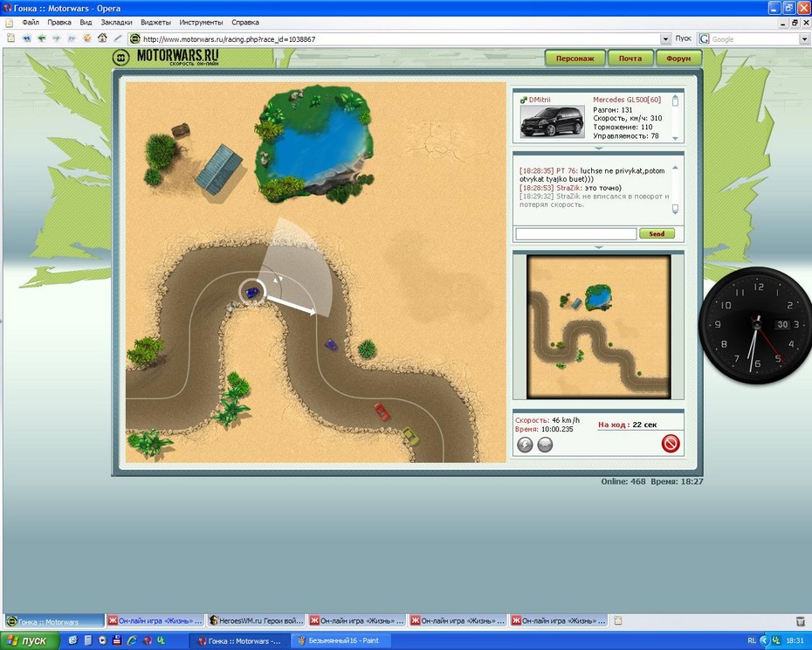812x650 pixels.
Task: Click the purple car on the track
Action: 332,345
